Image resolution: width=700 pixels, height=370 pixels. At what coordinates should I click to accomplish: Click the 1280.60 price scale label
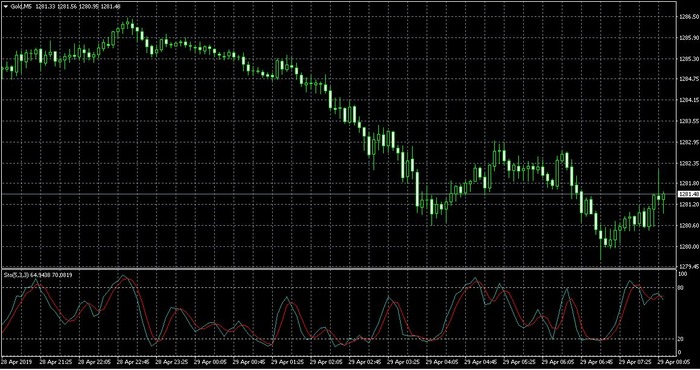coord(688,225)
